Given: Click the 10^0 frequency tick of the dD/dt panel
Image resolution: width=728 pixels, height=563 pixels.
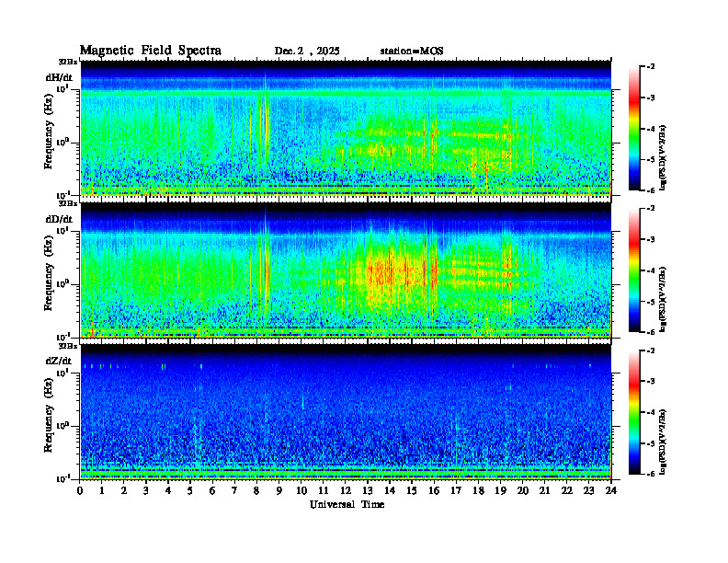Looking at the screenshot, I should (x=63, y=284).
